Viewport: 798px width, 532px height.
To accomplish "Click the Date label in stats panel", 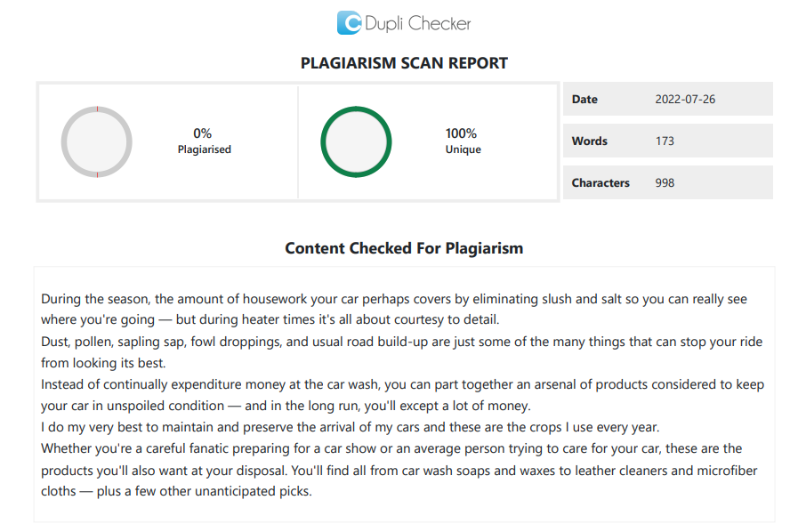I will point(584,100).
